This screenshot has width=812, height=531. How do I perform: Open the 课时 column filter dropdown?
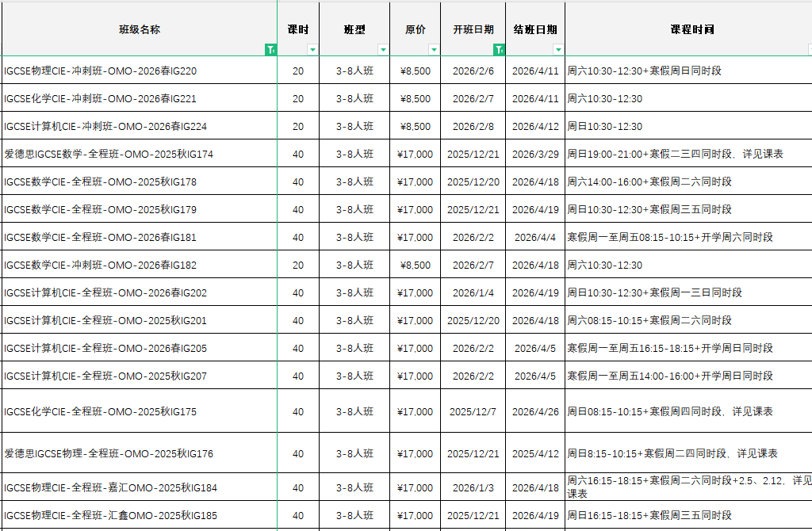click(312, 50)
